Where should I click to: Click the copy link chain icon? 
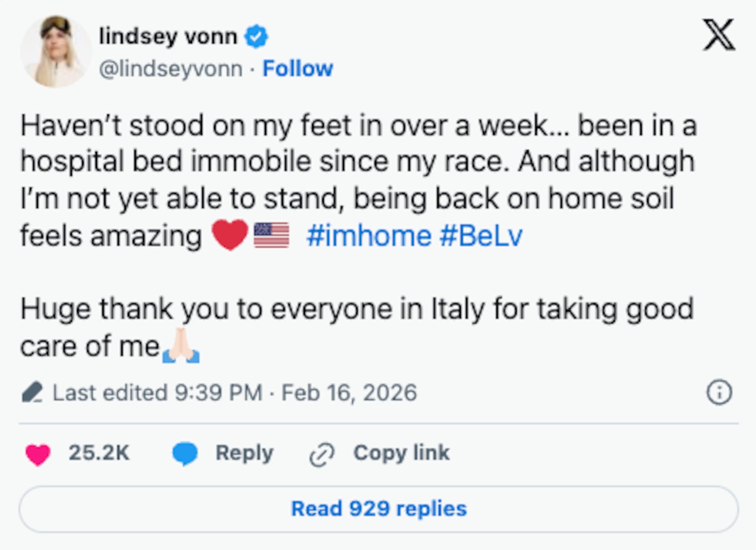pos(321,453)
